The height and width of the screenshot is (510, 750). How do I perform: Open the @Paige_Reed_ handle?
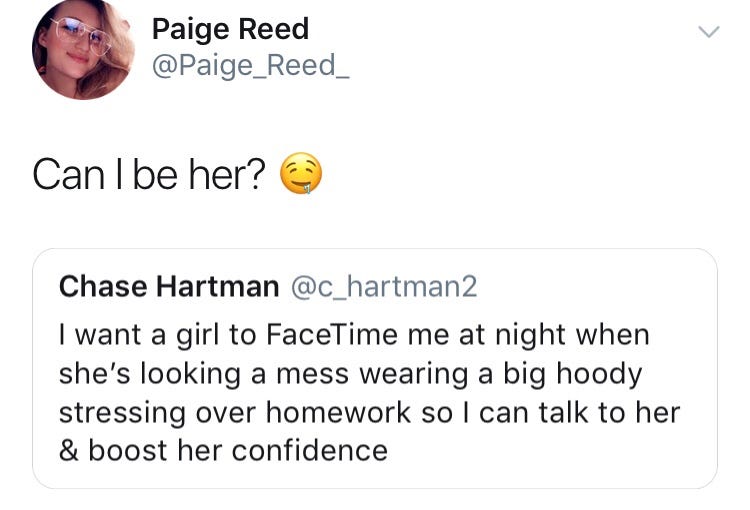[x=251, y=65]
